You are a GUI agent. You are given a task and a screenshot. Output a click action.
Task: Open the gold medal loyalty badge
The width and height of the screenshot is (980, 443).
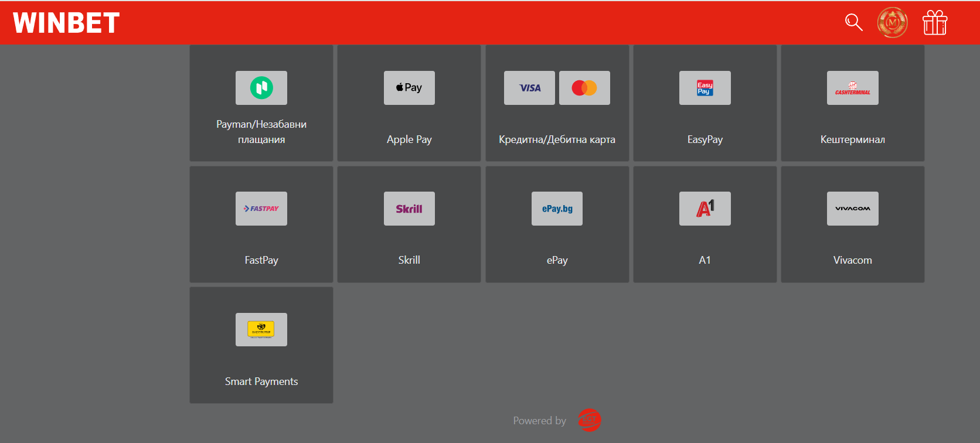coord(892,23)
